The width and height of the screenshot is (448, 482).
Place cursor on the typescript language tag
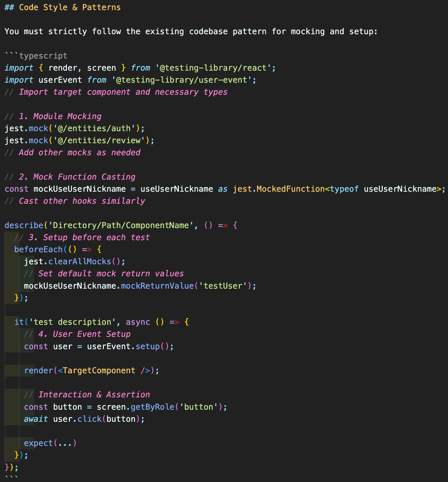(x=43, y=56)
